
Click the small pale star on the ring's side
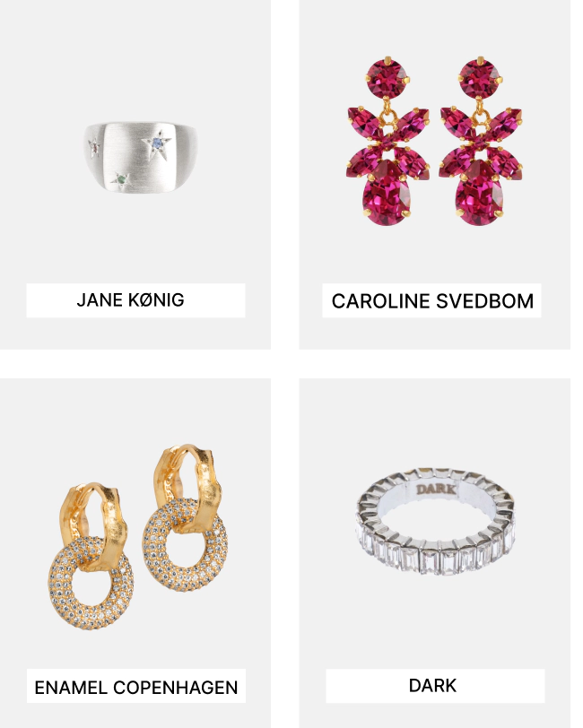[94, 148]
